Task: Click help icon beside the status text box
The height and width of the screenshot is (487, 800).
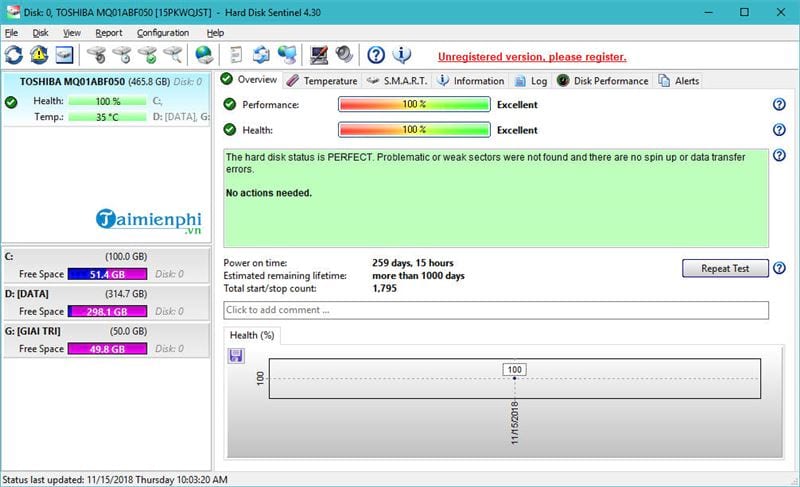Action: click(x=779, y=155)
